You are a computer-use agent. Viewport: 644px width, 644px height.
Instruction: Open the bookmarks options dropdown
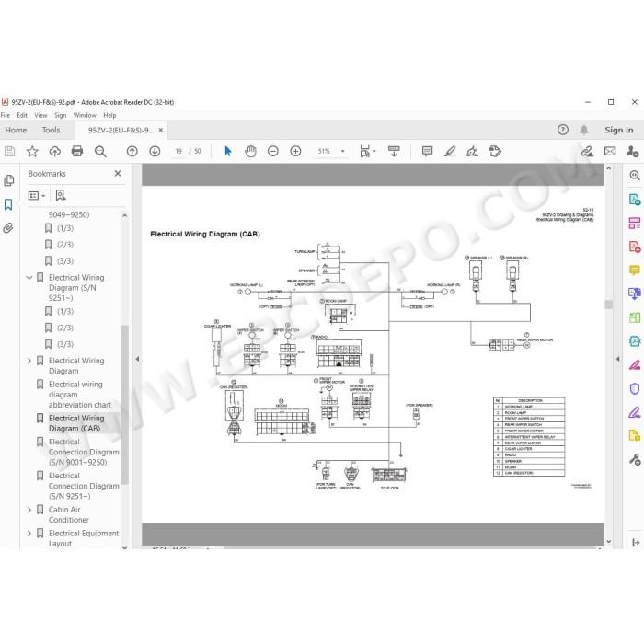pos(37,195)
